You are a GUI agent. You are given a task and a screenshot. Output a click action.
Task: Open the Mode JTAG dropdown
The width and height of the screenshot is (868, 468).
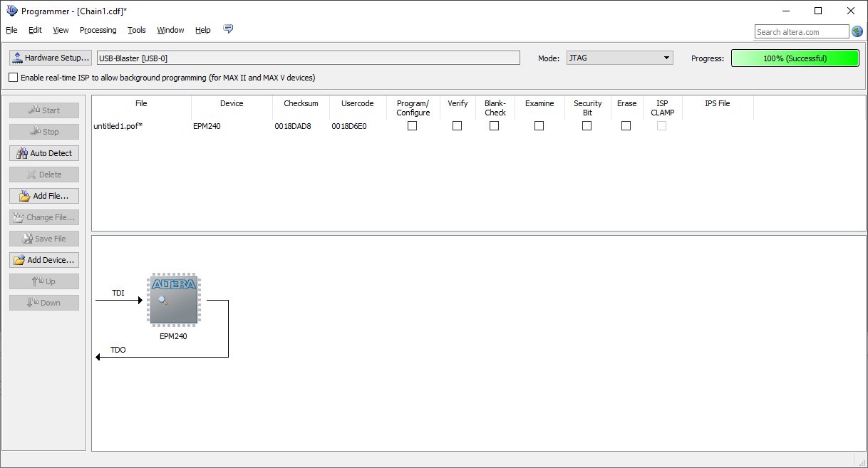pos(619,58)
